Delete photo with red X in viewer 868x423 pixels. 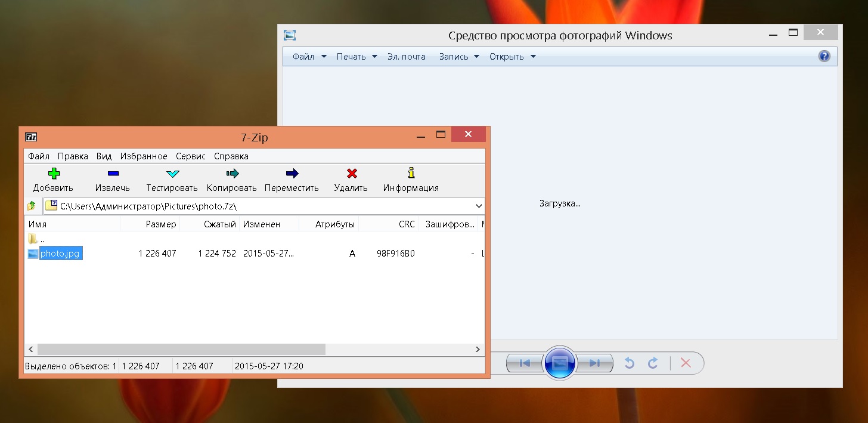(x=686, y=363)
